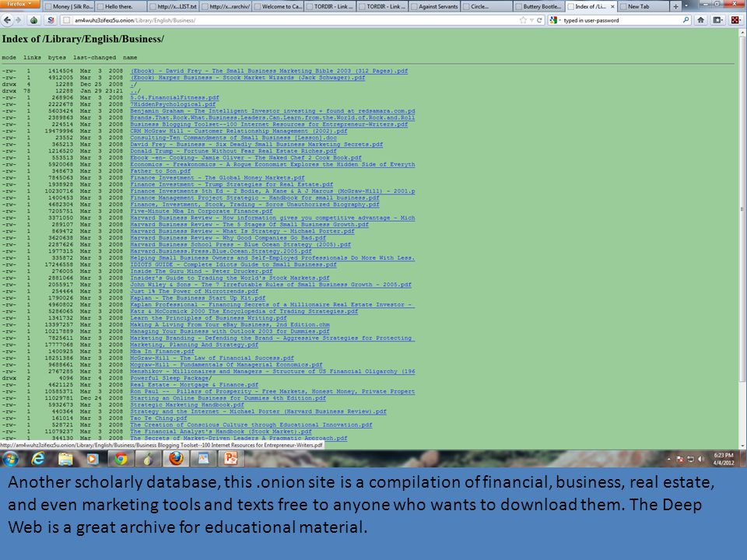Click the volume speaker tray icon

point(700,459)
